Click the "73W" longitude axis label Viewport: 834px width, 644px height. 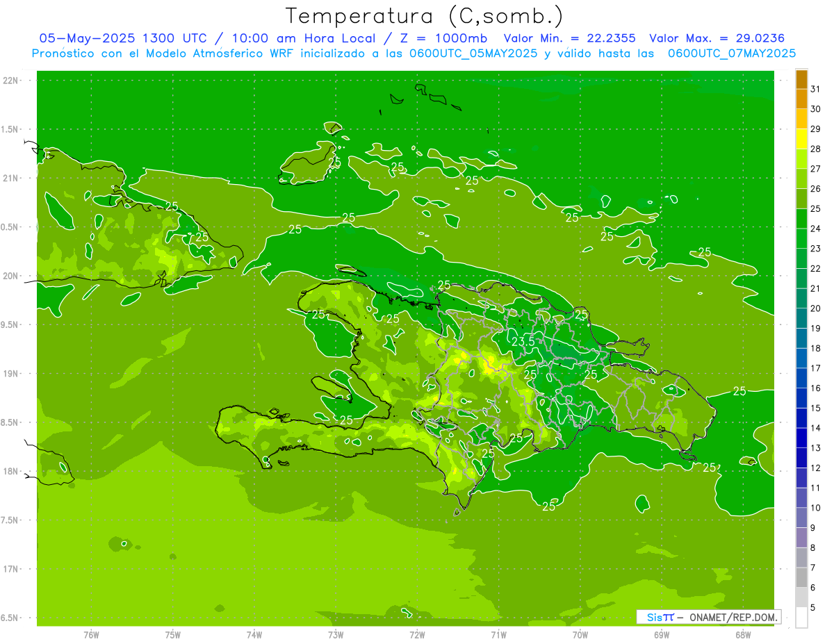tap(336, 635)
